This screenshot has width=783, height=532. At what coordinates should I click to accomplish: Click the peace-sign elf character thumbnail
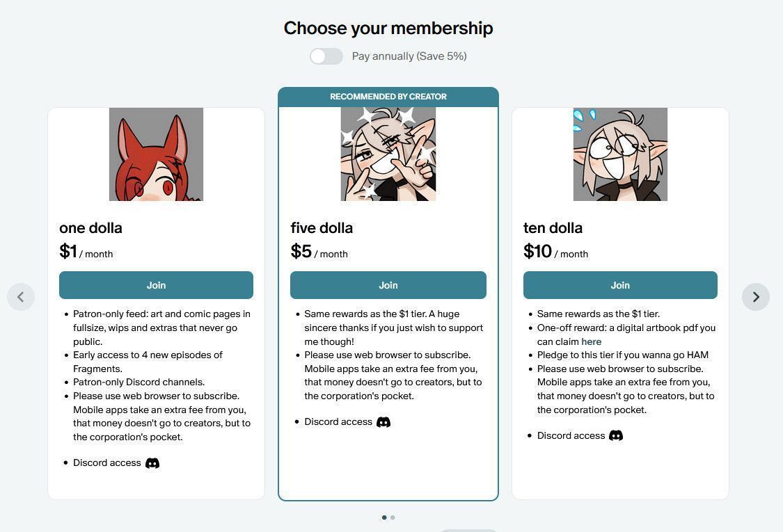click(388, 154)
